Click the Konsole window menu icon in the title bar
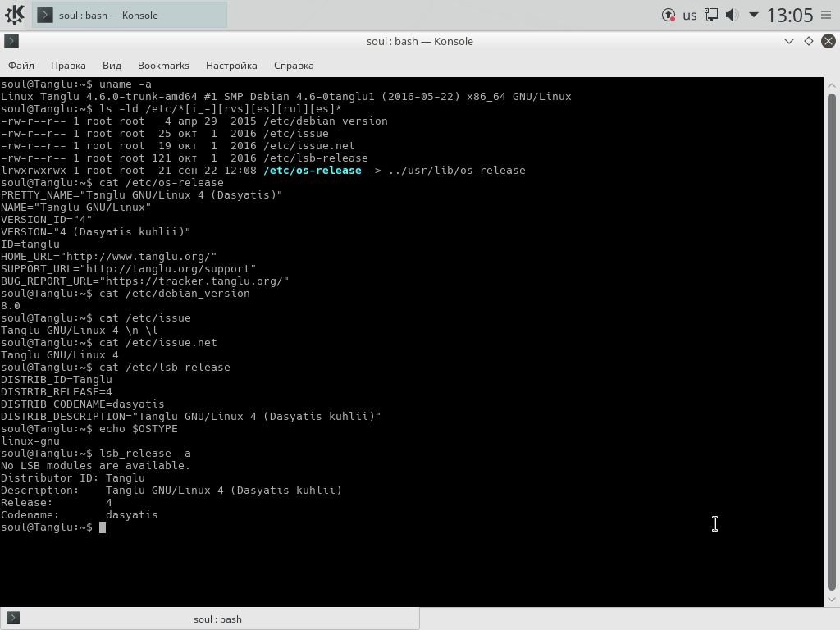The width and height of the screenshot is (840, 630). click(x=11, y=41)
